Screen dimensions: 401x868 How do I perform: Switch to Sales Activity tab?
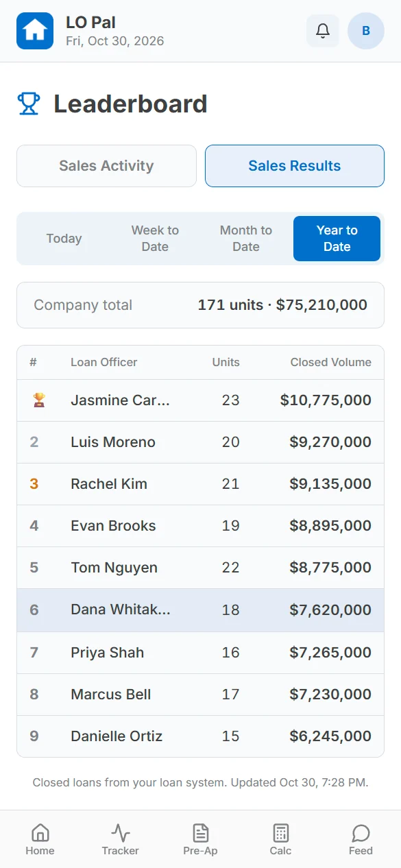(x=106, y=166)
